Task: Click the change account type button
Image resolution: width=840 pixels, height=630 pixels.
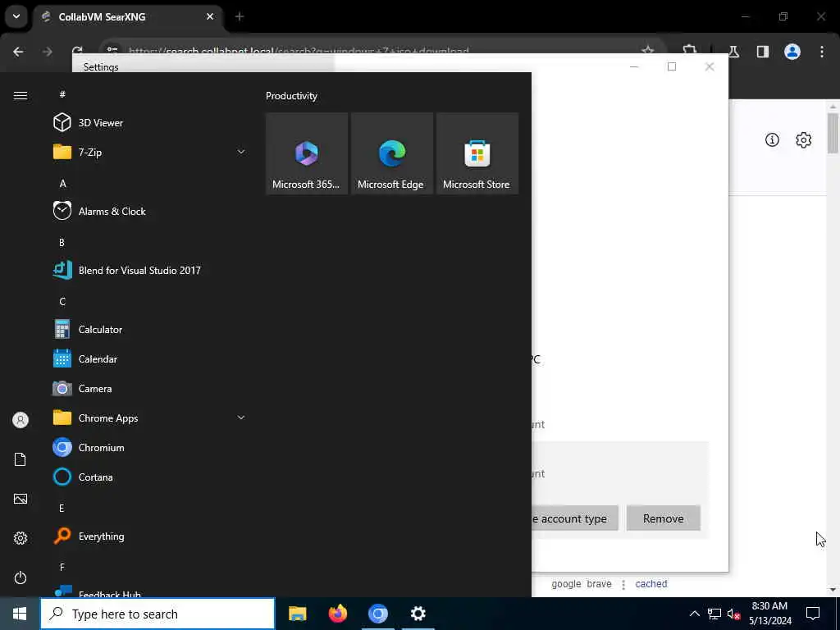Action: tap(575, 518)
